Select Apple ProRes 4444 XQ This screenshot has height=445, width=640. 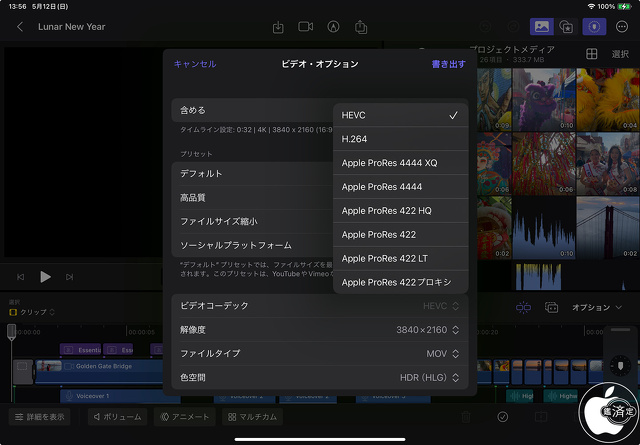[x=400, y=163]
